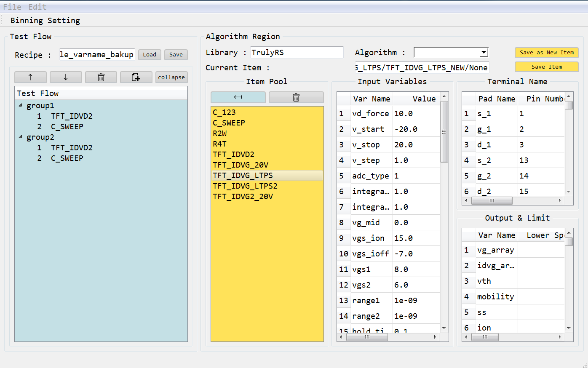The height and width of the screenshot is (368, 588).
Task: Collapse the group2 tree node
Action: pos(20,137)
